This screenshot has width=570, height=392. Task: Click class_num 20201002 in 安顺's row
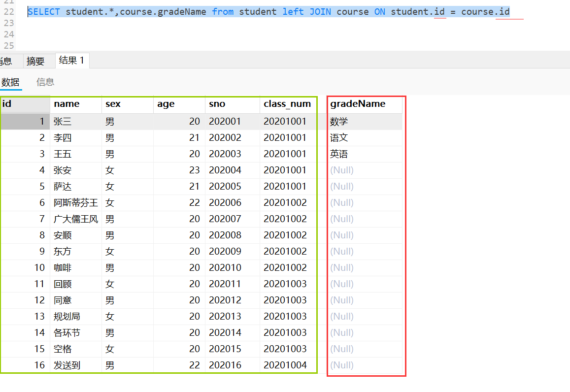click(x=288, y=235)
